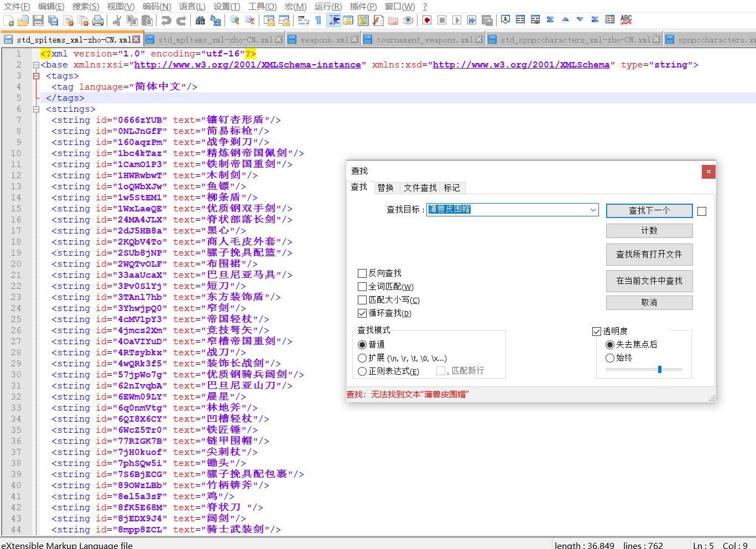Open the 文件 menu
Image resolution: width=756 pixels, height=549 pixels.
click(17, 7)
